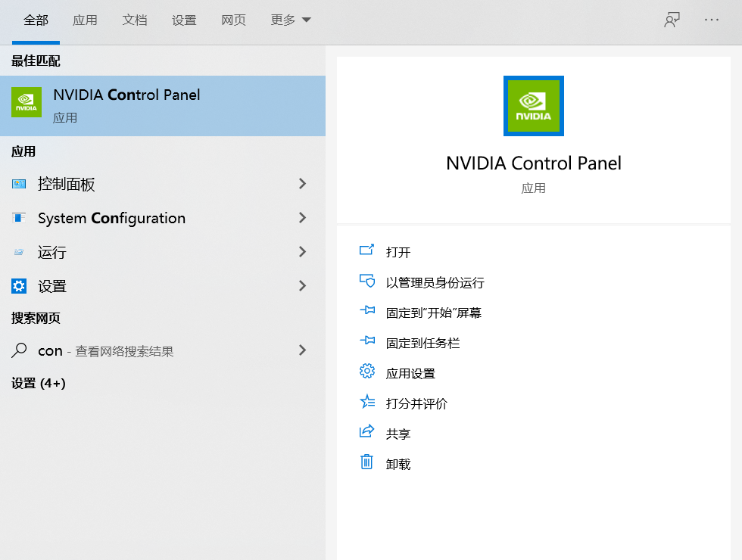Viewport: 742px width, 560px height.
Task: Open the 更多 dropdown menu
Action: (290, 20)
